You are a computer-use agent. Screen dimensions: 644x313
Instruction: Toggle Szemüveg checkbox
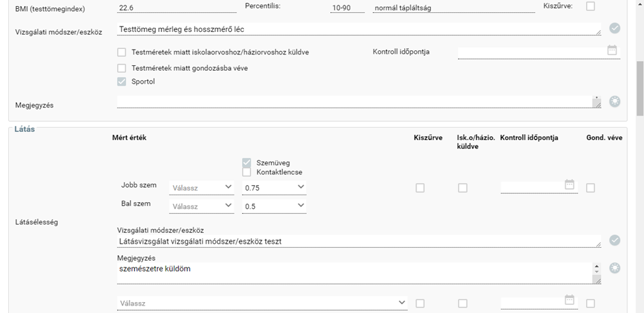click(247, 163)
